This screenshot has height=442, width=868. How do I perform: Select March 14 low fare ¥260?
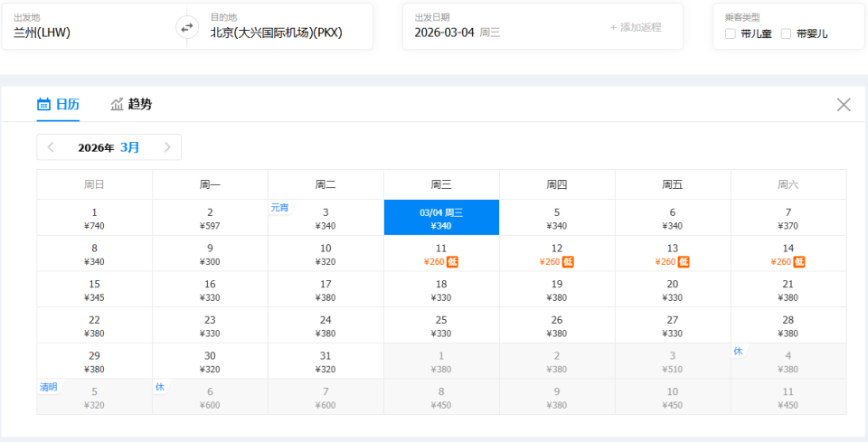[x=788, y=254]
